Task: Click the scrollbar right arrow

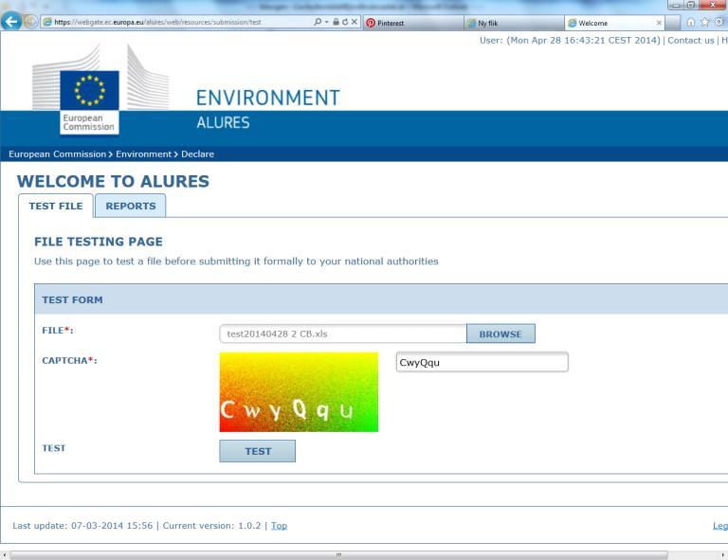Action: 723,555
